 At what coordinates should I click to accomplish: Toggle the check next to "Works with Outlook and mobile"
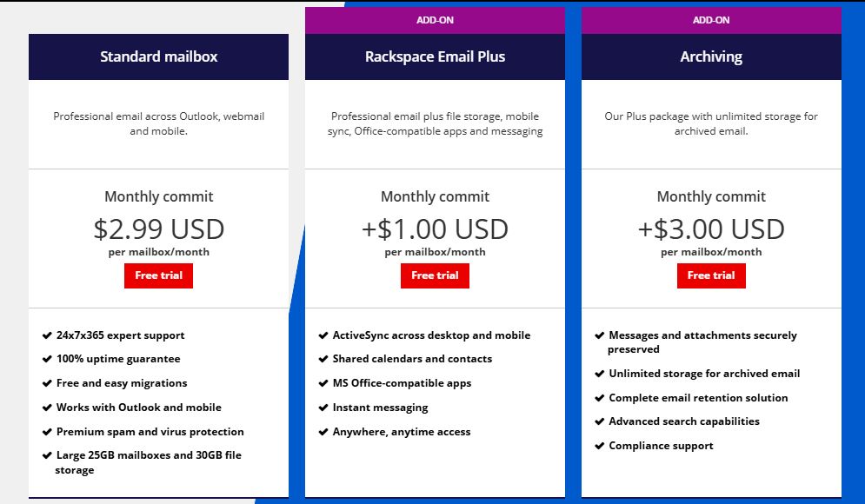46,408
